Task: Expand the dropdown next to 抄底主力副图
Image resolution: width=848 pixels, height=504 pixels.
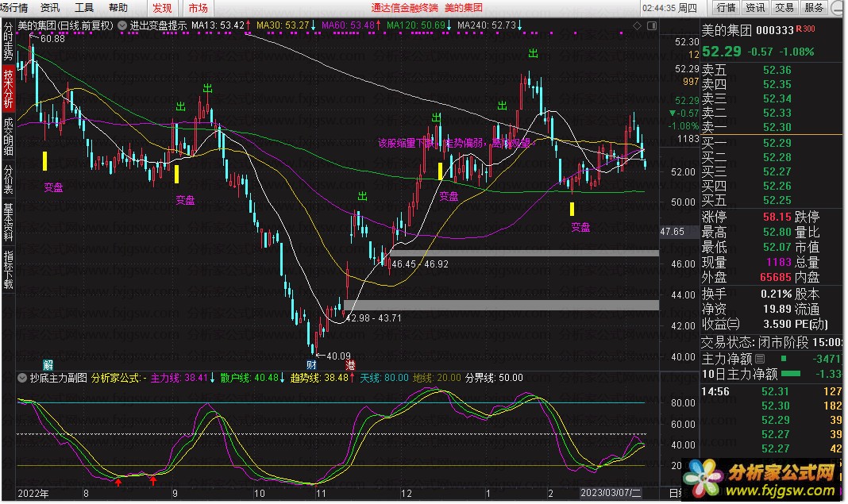Action: coord(22,378)
